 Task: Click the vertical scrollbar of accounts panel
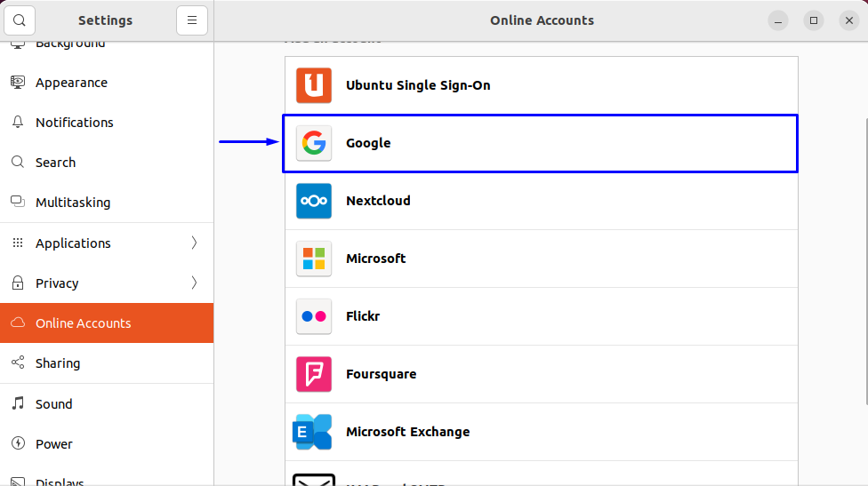(x=866, y=262)
